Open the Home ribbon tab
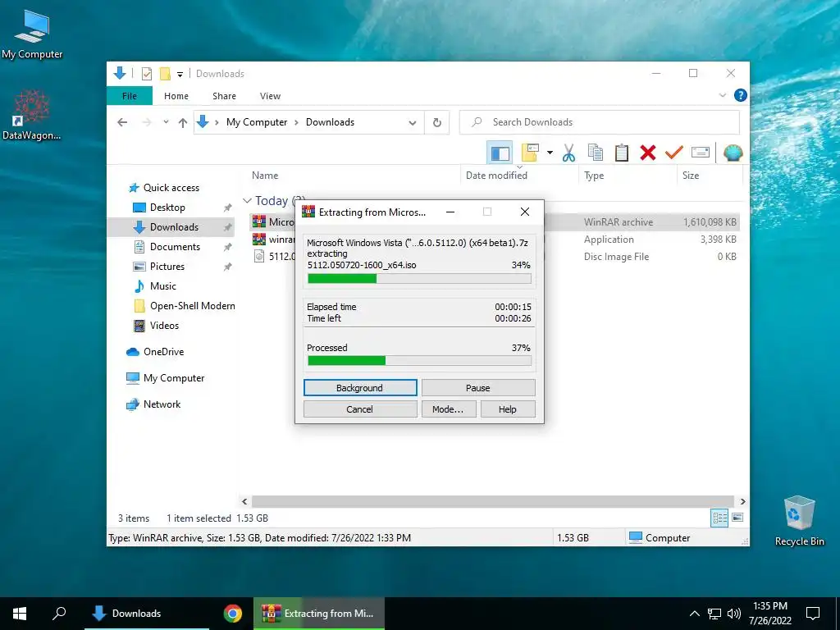Screen dimensions: 840x630 coord(176,96)
